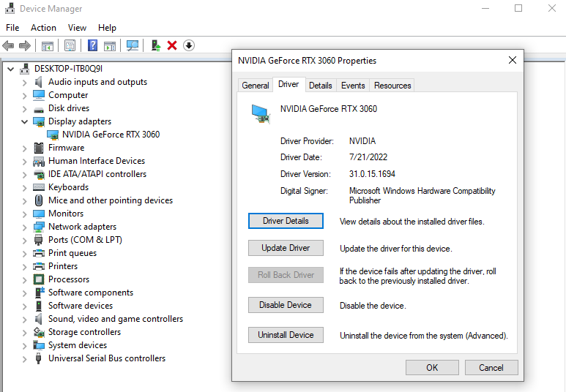Select the Driver tab
This screenshot has height=392, width=566.
pos(288,84)
